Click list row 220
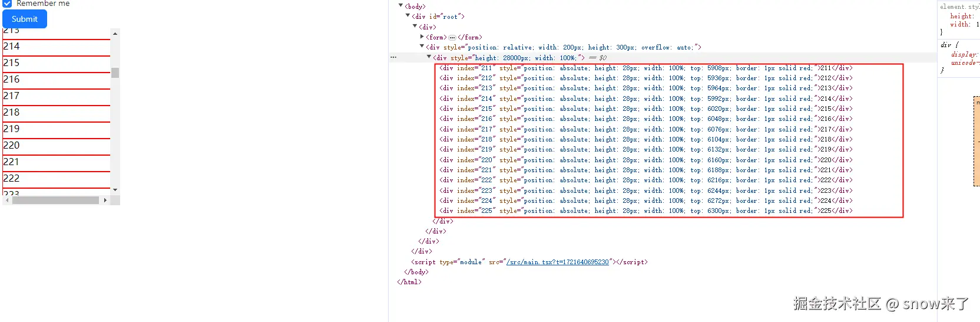The image size is (980, 322). pos(57,146)
